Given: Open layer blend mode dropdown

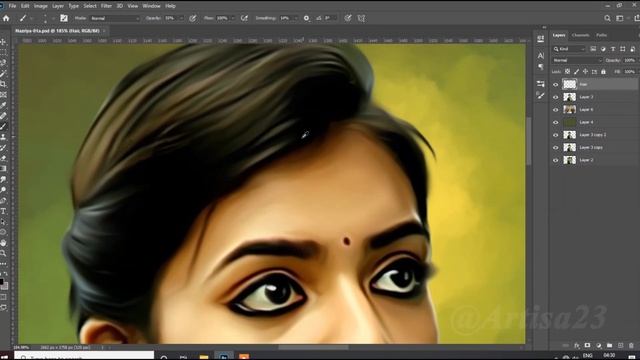Looking at the screenshot, I should pos(577,60).
